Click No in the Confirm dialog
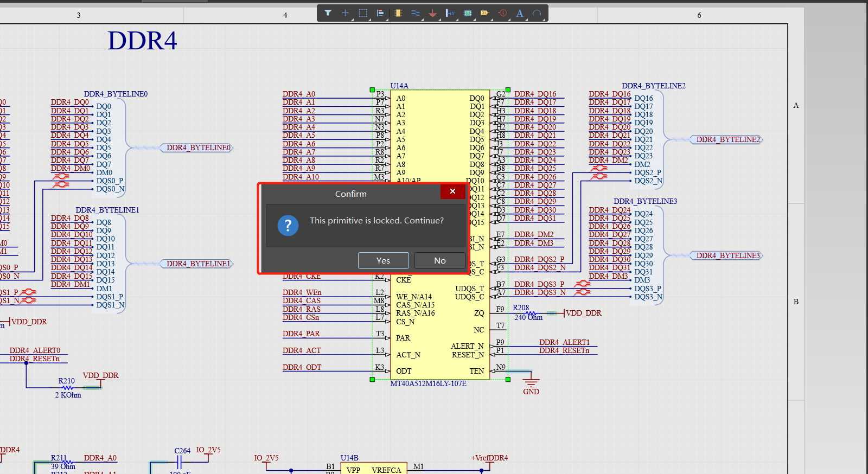 point(439,260)
